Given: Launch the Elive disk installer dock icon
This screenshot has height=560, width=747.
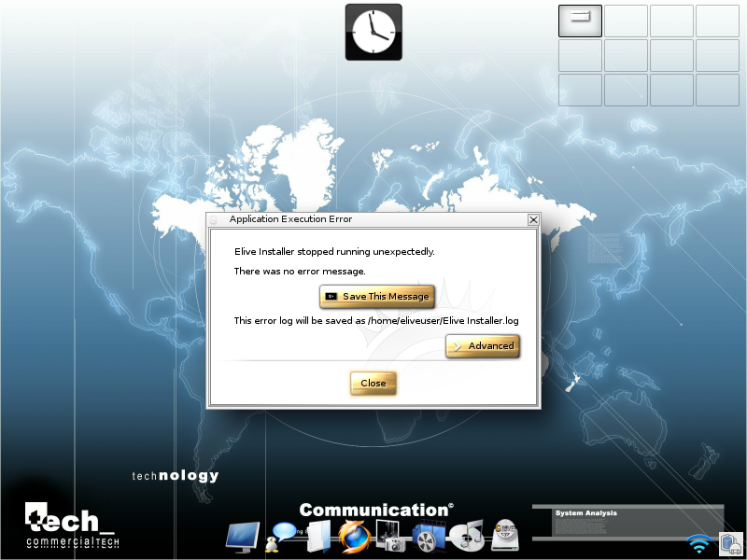Looking at the screenshot, I should coord(504,535).
